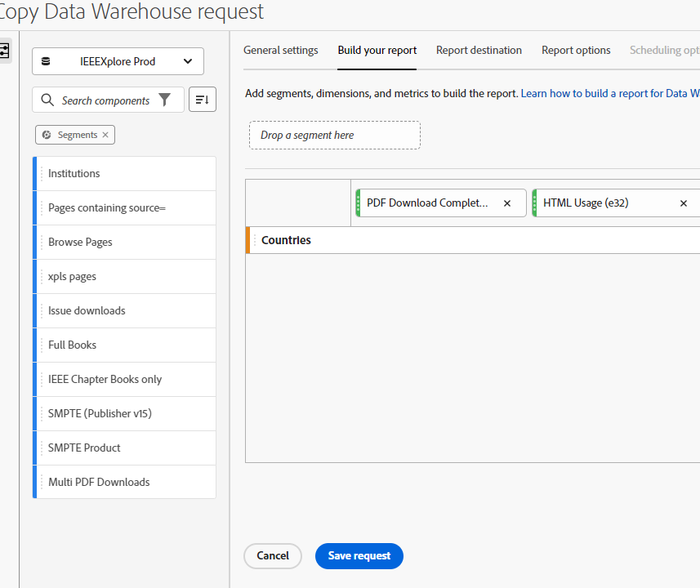The width and height of the screenshot is (700, 588).
Task: Click the database icon on report suite selector
Action: coord(47,61)
